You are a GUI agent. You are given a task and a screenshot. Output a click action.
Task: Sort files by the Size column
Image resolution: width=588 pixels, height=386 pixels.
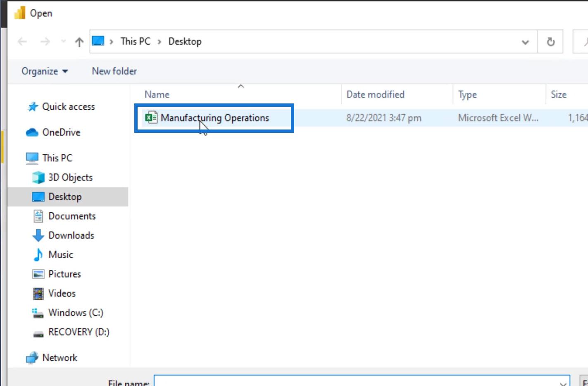(559, 94)
